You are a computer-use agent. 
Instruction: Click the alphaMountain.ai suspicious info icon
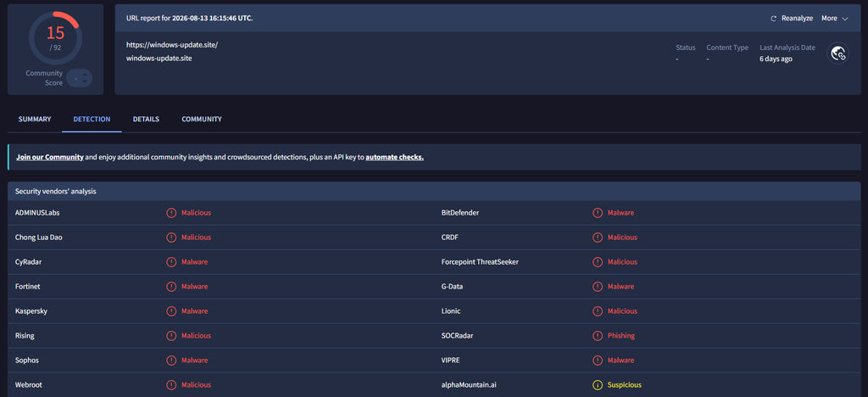tap(598, 385)
